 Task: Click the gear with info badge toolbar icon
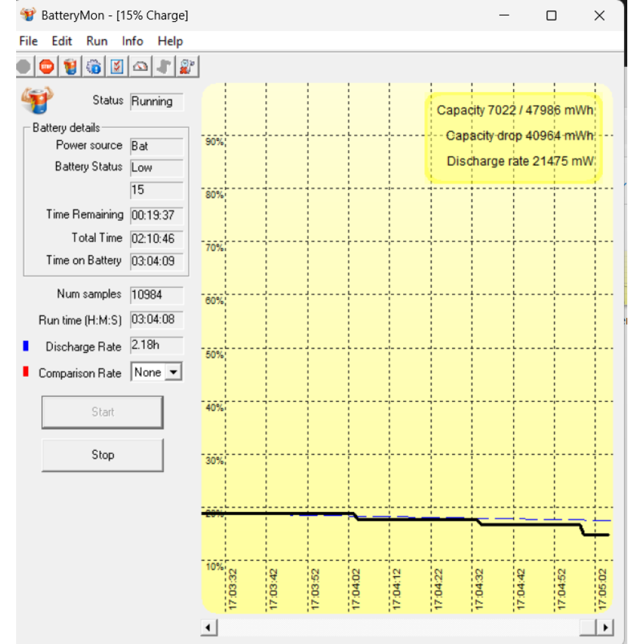pyautogui.click(x=93, y=66)
